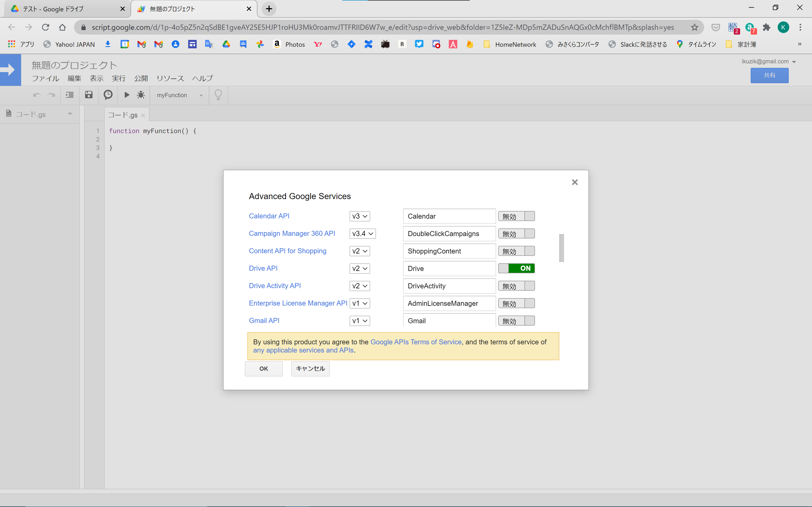Open the myFunction function selector
The width and height of the screenshot is (812, 507).
click(179, 95)
